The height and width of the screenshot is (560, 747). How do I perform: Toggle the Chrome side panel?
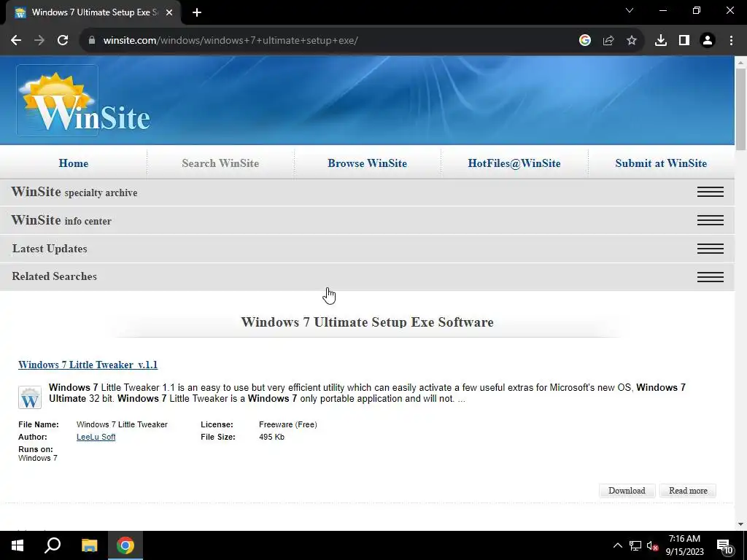tap(684, 41)
